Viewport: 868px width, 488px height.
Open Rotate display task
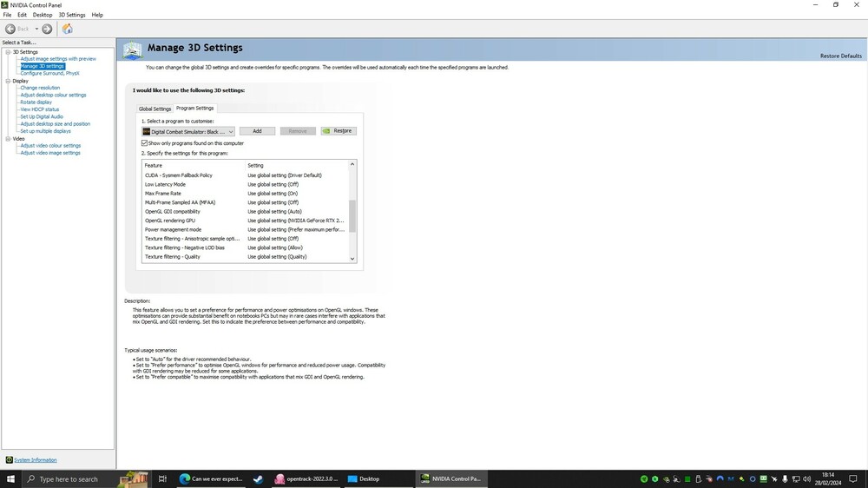click(x=36, y=102)
